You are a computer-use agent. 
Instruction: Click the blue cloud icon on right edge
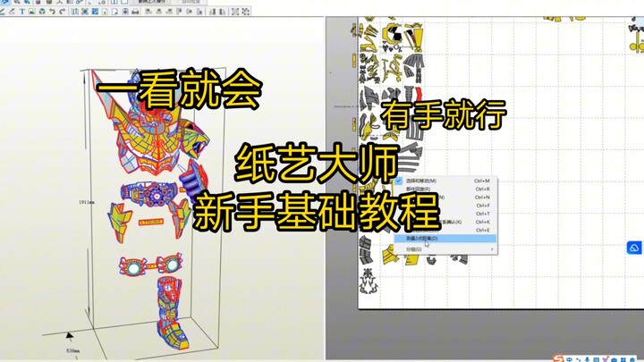click(634, 248)
